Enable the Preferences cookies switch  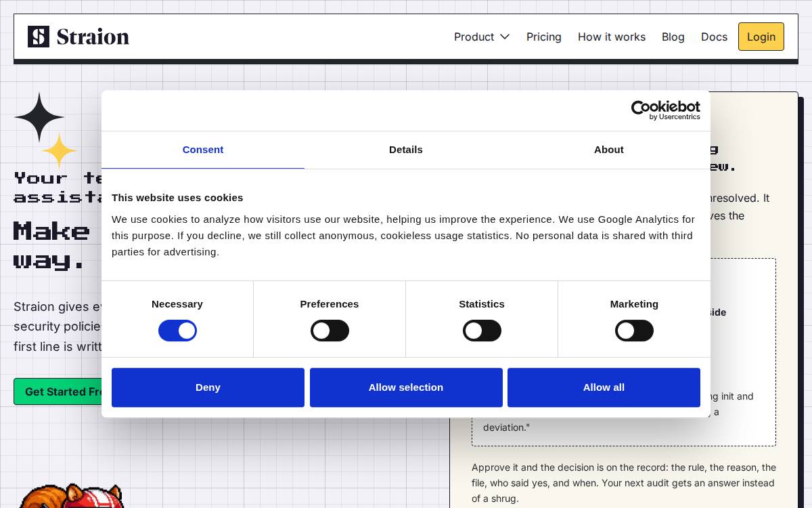330,331
